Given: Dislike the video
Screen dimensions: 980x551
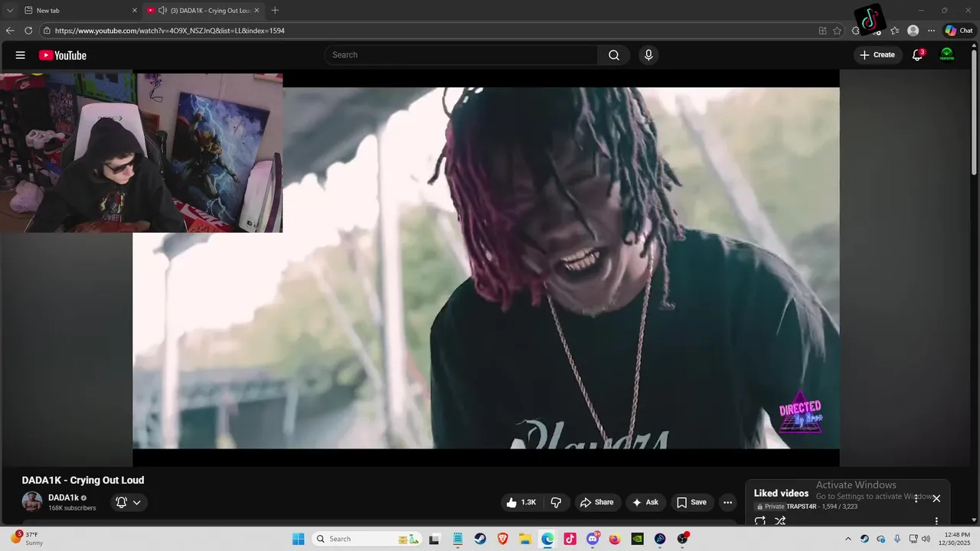Looking at the screenshot, I should (x=556, y=502).
